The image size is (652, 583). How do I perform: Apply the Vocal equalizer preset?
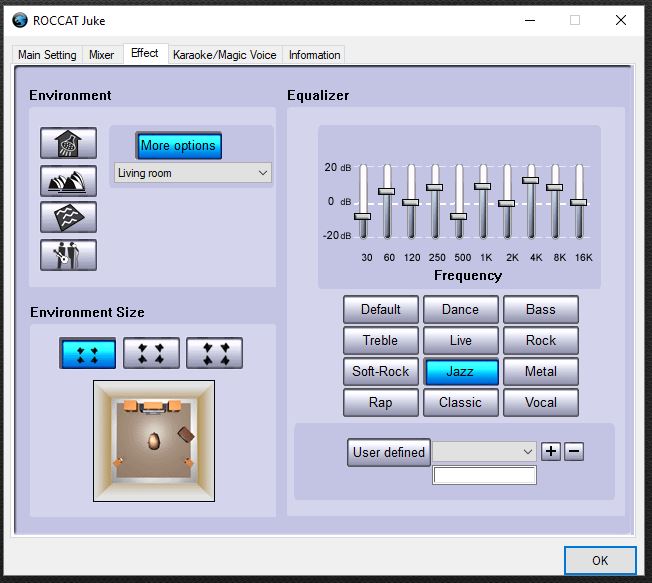coord(541,403)
